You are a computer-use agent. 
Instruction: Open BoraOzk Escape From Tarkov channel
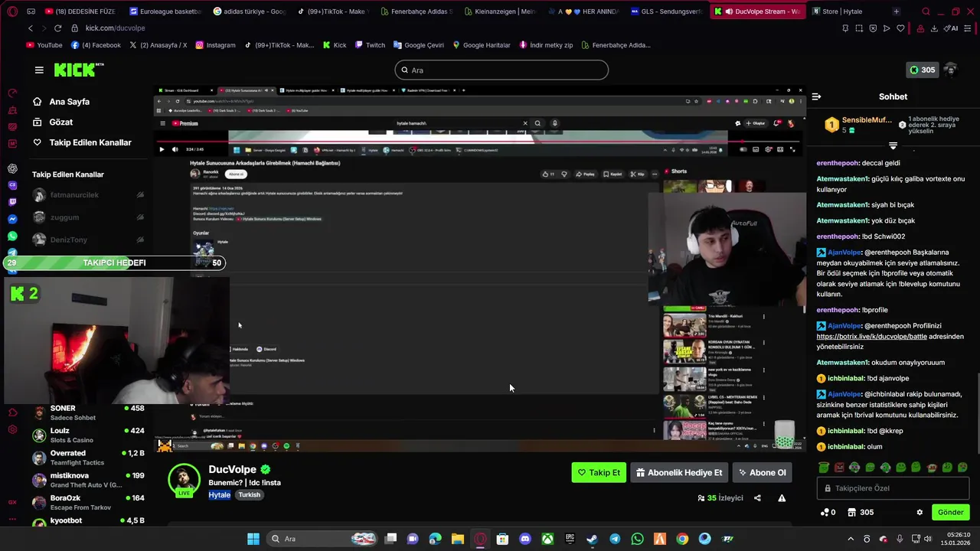(x=88, y=502)
